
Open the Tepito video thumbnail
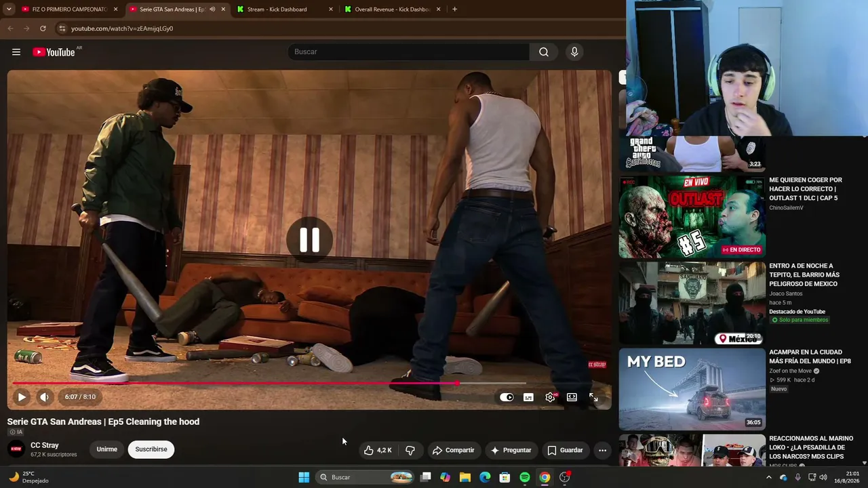(x=692, y=303)
